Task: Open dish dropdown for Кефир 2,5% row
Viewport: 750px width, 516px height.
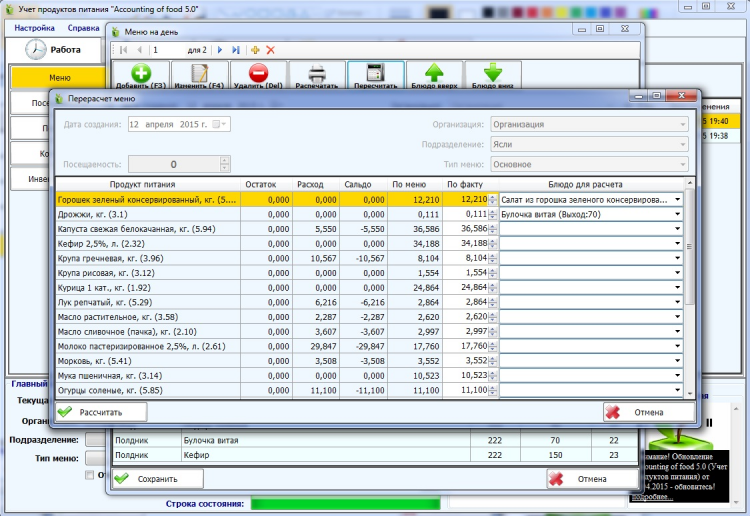Action: (x=678, y=243)
